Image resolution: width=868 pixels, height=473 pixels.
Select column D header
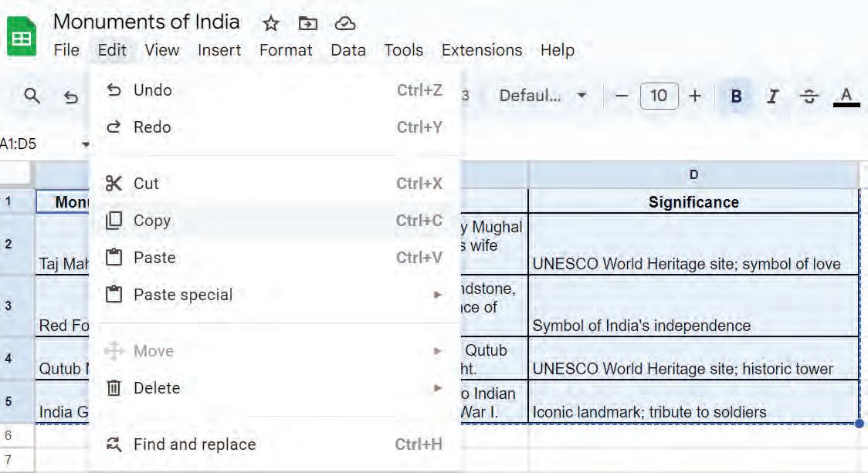[693, 175]
